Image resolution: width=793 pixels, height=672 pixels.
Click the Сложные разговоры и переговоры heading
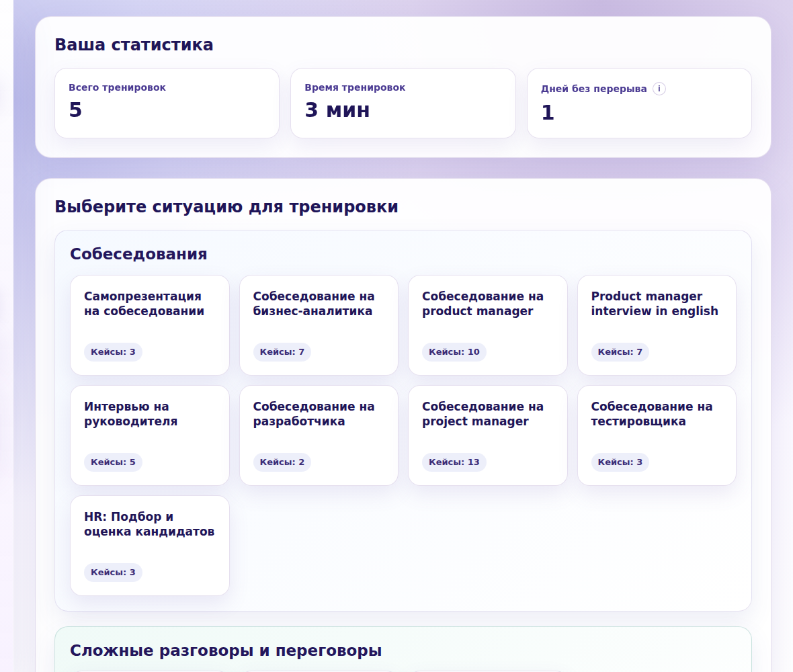click(226, 650)
